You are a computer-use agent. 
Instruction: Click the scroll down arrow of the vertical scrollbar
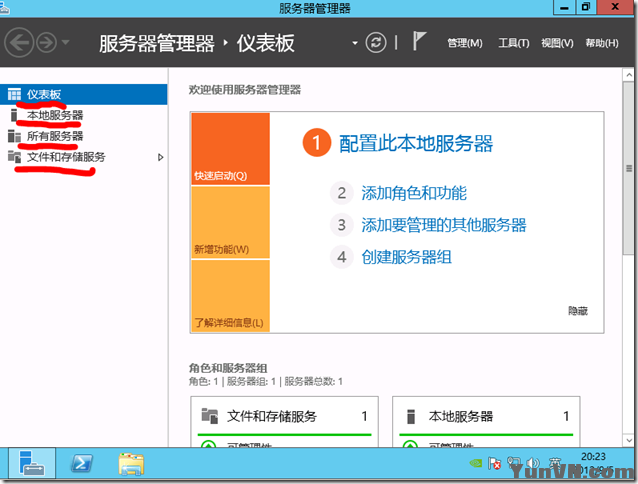[629, 440]
